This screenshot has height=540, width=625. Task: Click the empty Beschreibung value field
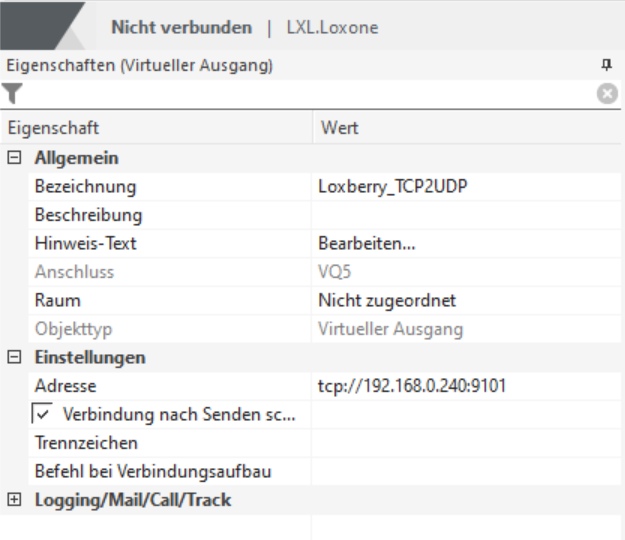tap(465, 215)
